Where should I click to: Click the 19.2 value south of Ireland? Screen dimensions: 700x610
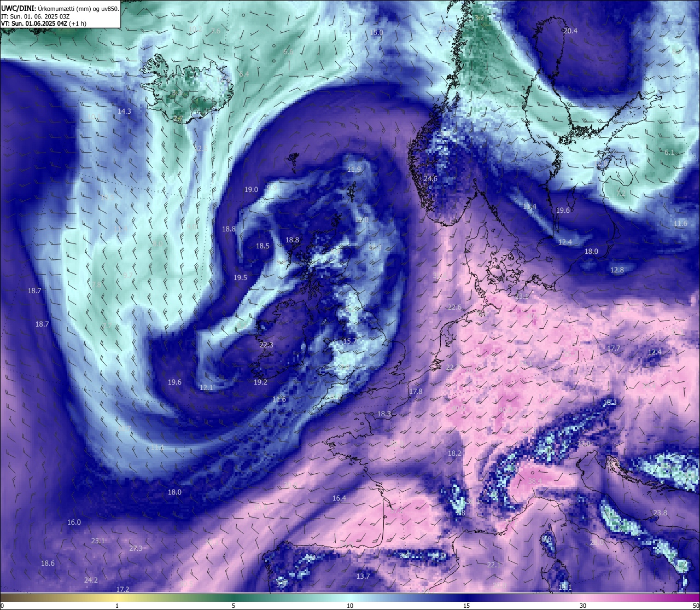[x=260, y=382]
